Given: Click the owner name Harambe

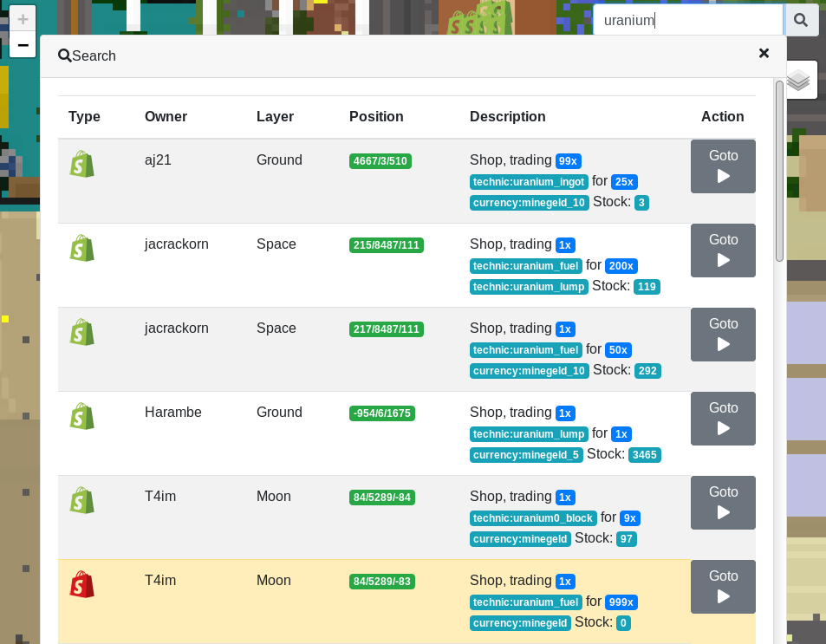Looking at the screenshot, I should pyautogui.click(x=173, y=412).
